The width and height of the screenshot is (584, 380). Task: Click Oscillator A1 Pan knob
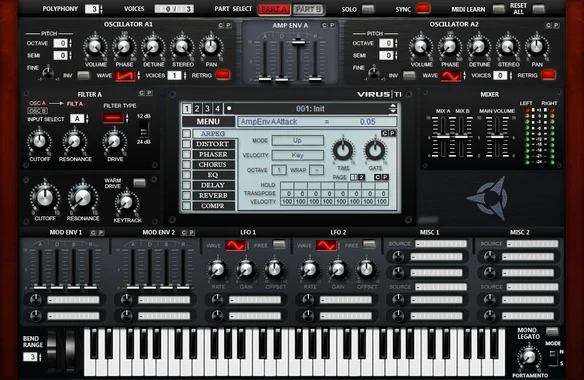coord(211,47)
